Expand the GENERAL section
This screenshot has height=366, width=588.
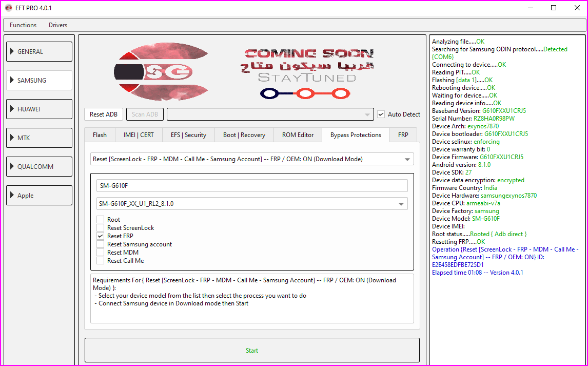pos(39,52)
